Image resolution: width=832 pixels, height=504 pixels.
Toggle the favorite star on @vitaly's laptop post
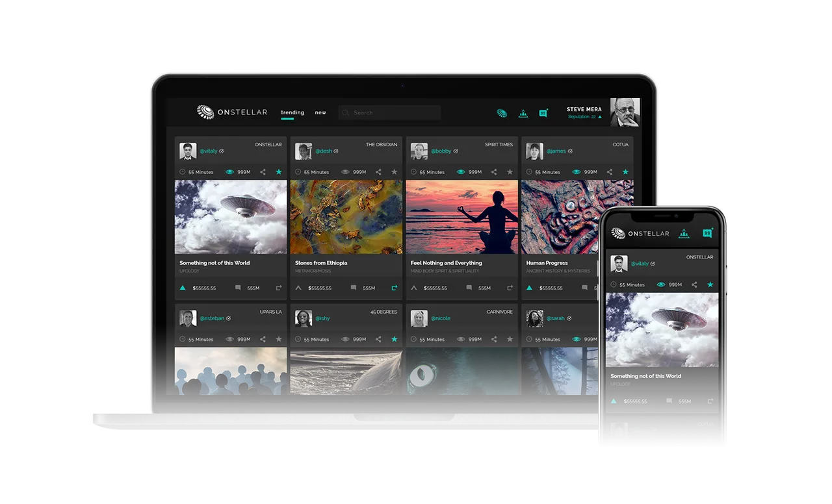[279, 172]
